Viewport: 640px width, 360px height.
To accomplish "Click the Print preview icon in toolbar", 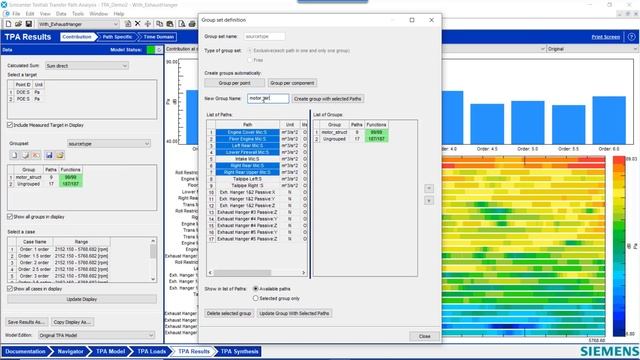I will pyautogui.click(x=182, y=24).
